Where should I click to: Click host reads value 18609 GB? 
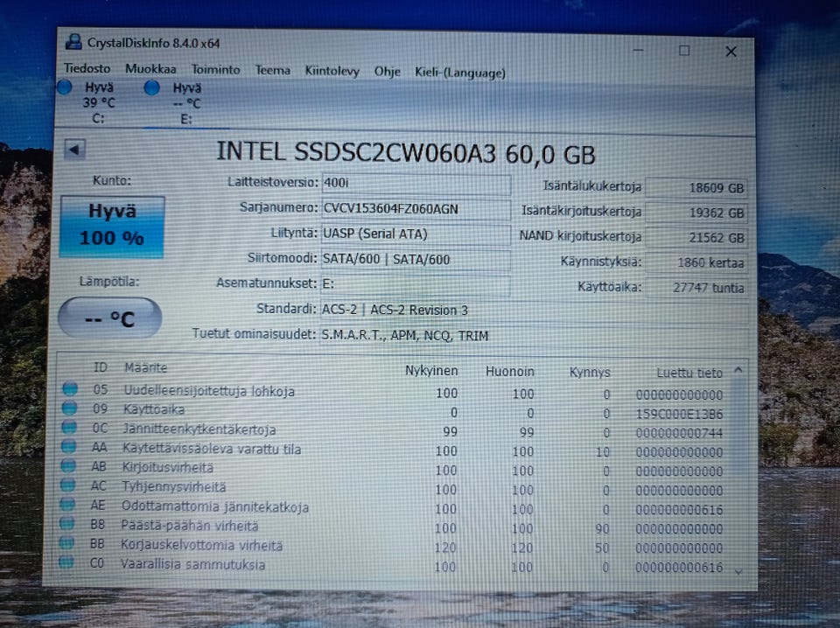696,188
